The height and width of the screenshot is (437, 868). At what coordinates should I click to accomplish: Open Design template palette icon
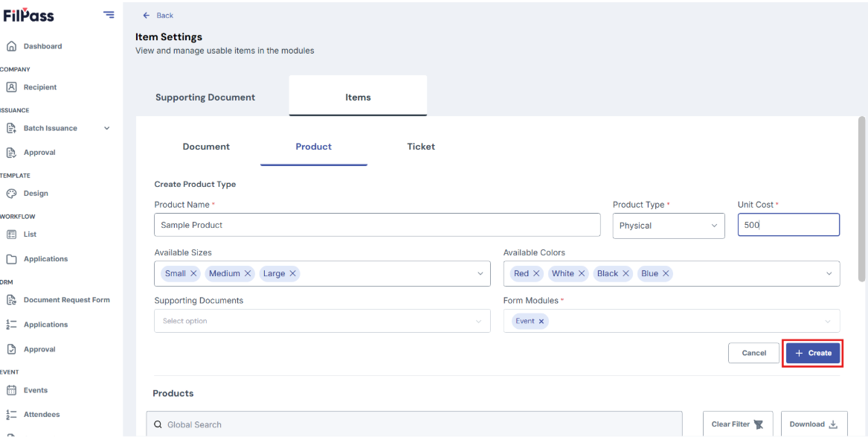(11, 194)
